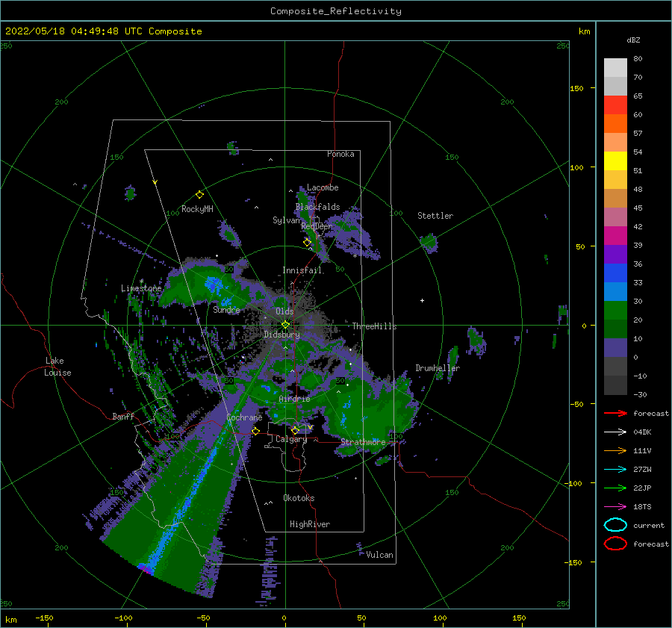Click the cyan current ellipse icon

[x=615, y=525]
